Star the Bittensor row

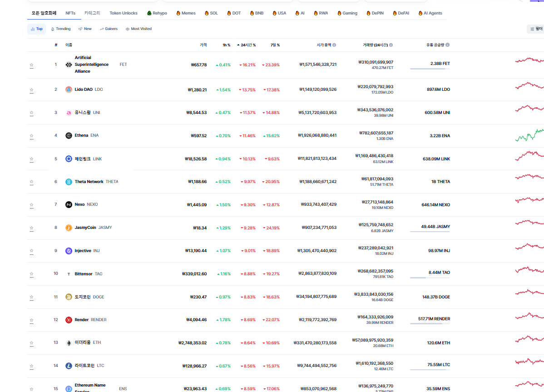coord(32,274)
